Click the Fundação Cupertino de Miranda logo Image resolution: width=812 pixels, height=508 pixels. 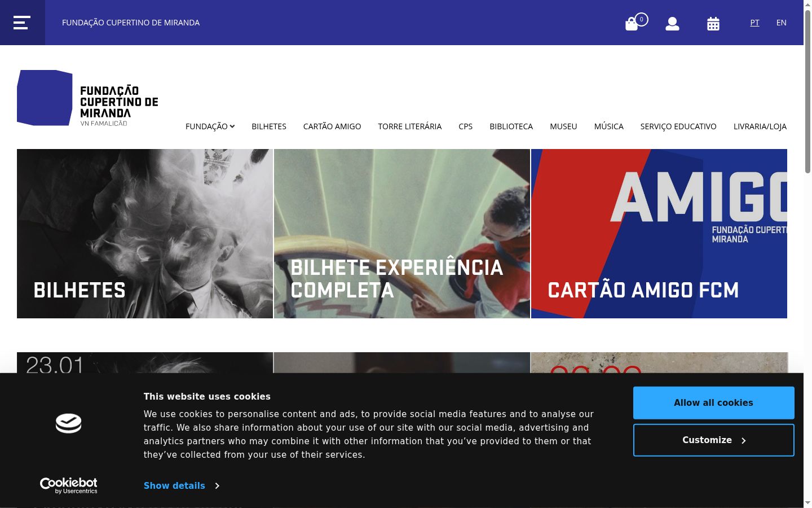[x=87, y=98]
